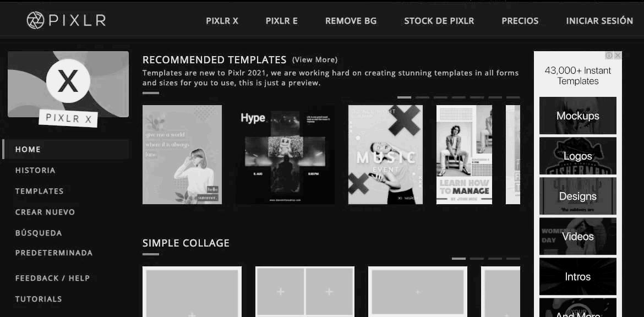
Task: Click the Pixlr logo in header
Action: (66, 20)
